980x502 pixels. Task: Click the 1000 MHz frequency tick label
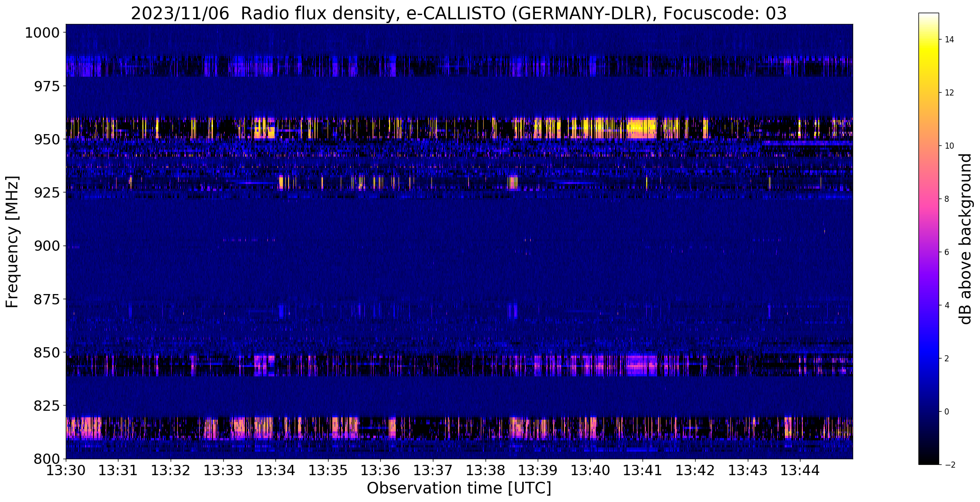pyautogui.click(x=42, y=33)
